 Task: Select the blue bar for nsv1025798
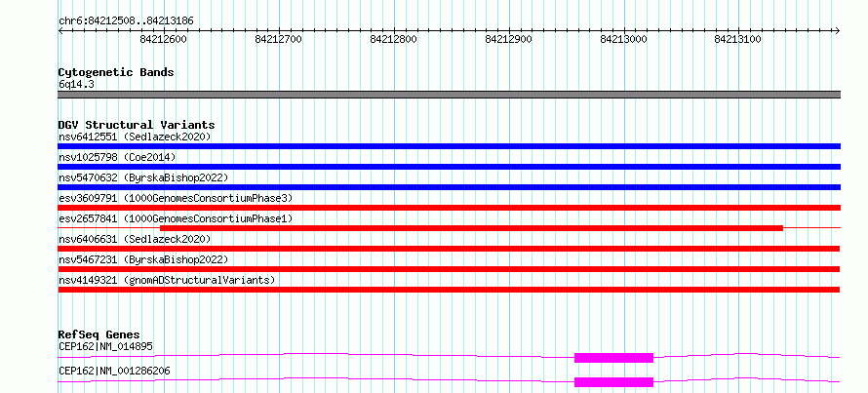coord(449,167)
